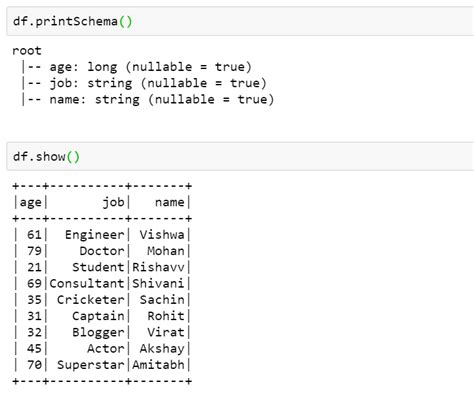Click the 'Blogger' job cell
The image size is (474, 393).
click(x=98, y=333)
